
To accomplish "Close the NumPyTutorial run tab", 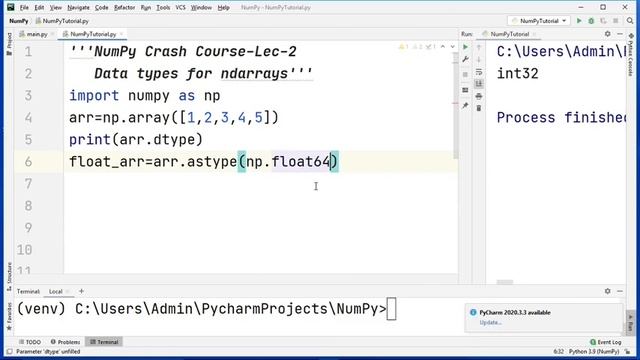I will tap(534, 34).
